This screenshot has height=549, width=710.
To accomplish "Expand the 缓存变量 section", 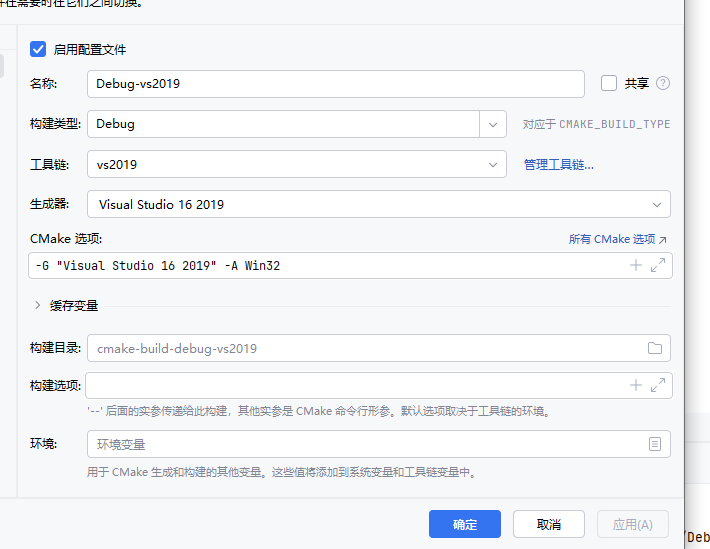I will (38, 305).
